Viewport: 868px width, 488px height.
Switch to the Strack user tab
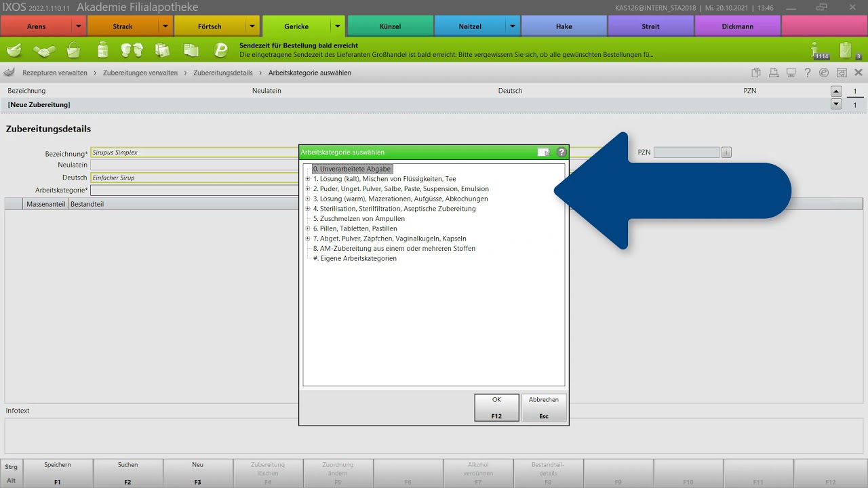pyautogui.click(x=123, y=26)
